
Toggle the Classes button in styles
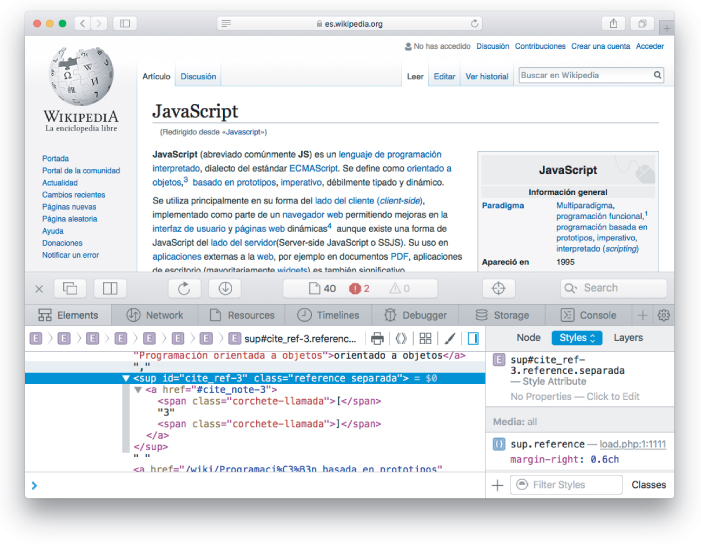click(x=648, y=485)
